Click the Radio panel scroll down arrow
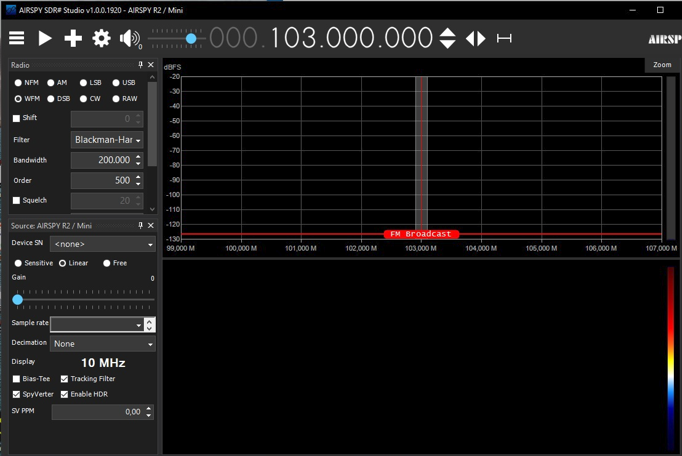Viewport: 682px width, 456px height. pos(152,209)
